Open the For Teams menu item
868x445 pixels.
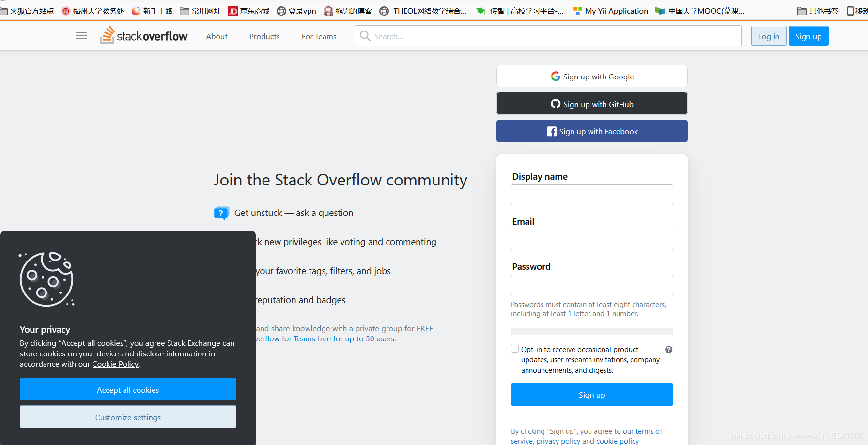(319, 36)
